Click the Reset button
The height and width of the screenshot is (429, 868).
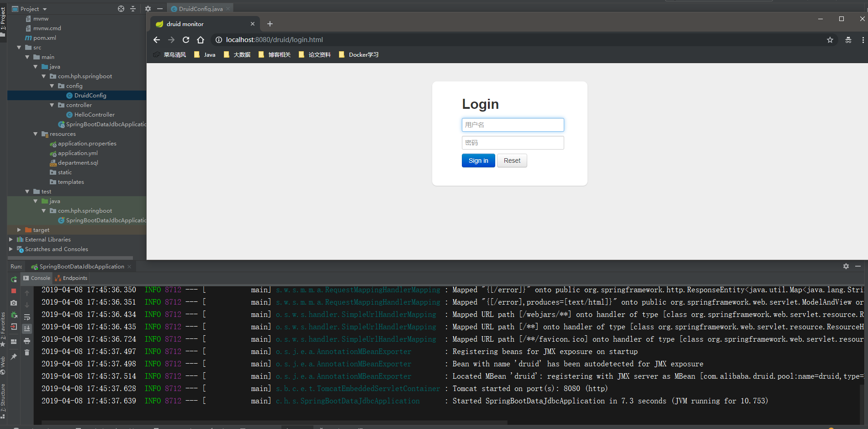(x=512, y=161)
